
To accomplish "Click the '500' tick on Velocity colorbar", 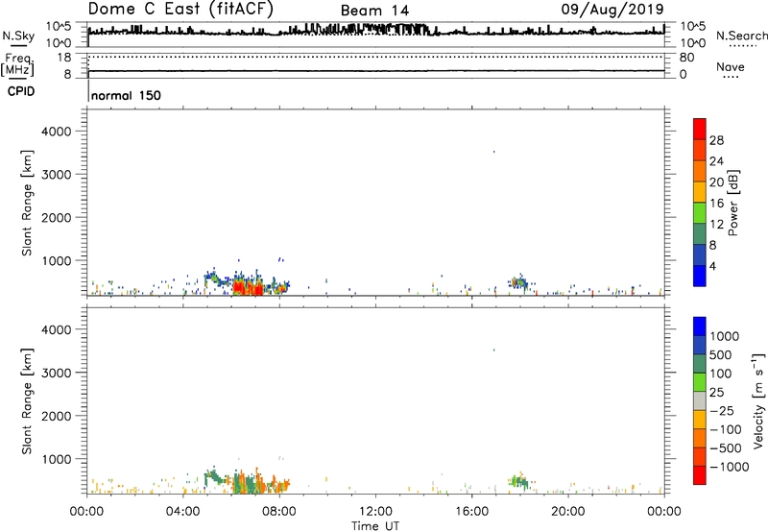I will click(721, 354).
